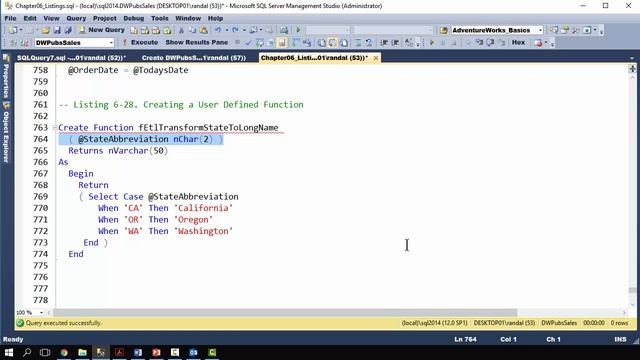Click Show Results Pane button
640x360 pixels.
pyautogui.click(x=197, y=42)
